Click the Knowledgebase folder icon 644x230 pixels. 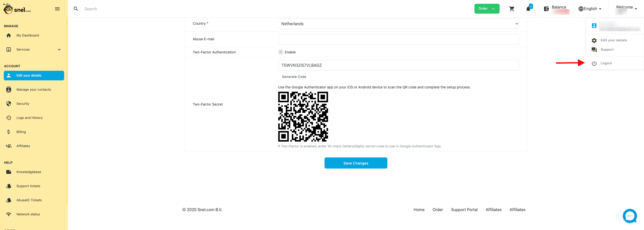coord(9,172)
